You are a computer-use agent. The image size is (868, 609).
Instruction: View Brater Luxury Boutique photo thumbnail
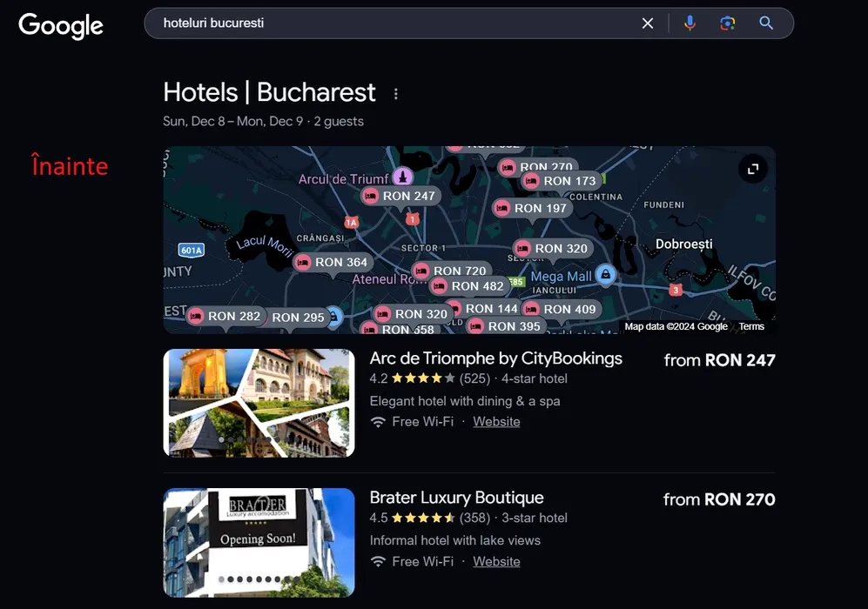[259, 543]
